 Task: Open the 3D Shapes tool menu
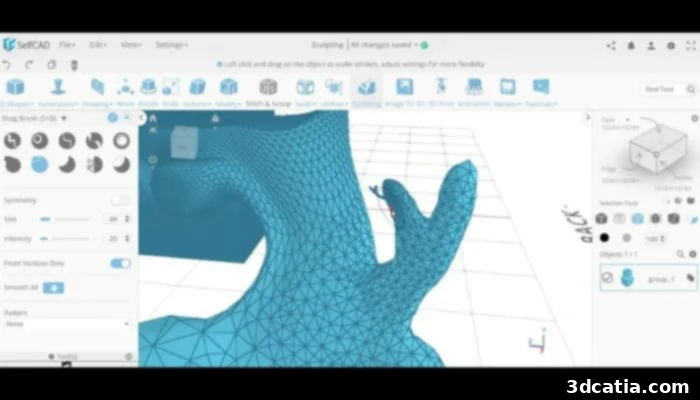click(x=16, y=92)
